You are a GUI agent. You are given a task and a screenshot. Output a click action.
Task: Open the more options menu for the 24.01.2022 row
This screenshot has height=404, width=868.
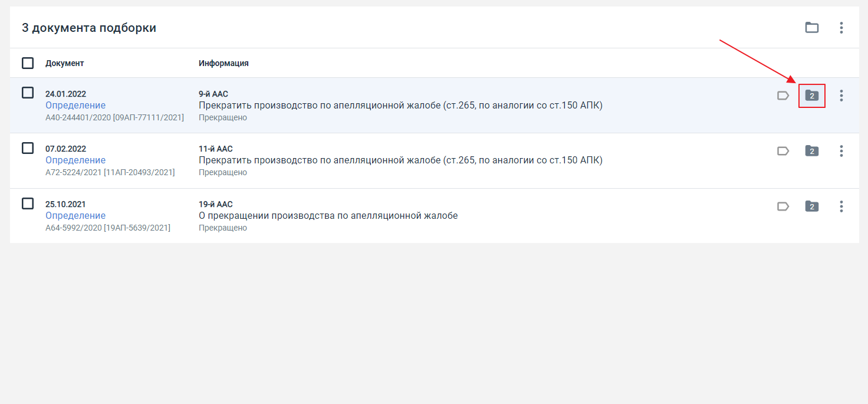841,96
